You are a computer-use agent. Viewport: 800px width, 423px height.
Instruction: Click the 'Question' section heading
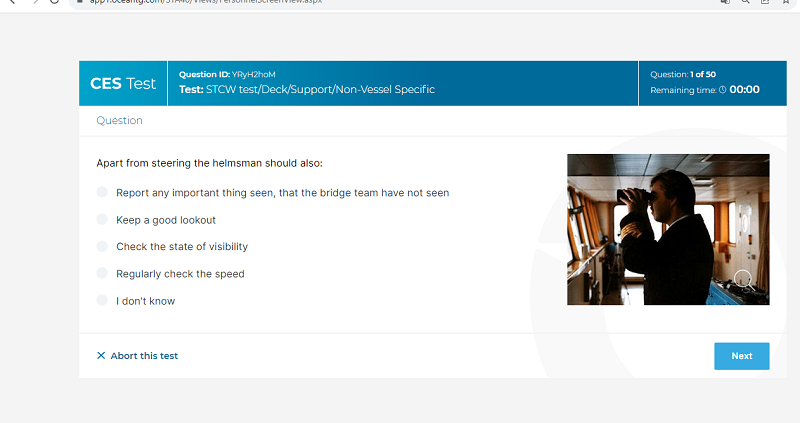(x=119, y=120)
